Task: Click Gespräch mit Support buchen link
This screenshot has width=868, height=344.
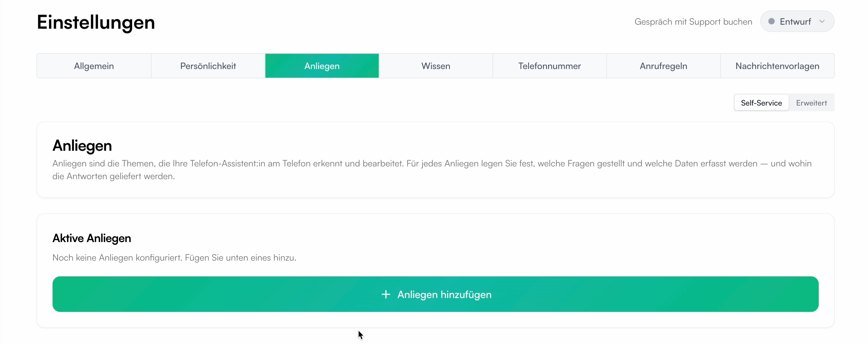Action: click(x=693, y=22)
